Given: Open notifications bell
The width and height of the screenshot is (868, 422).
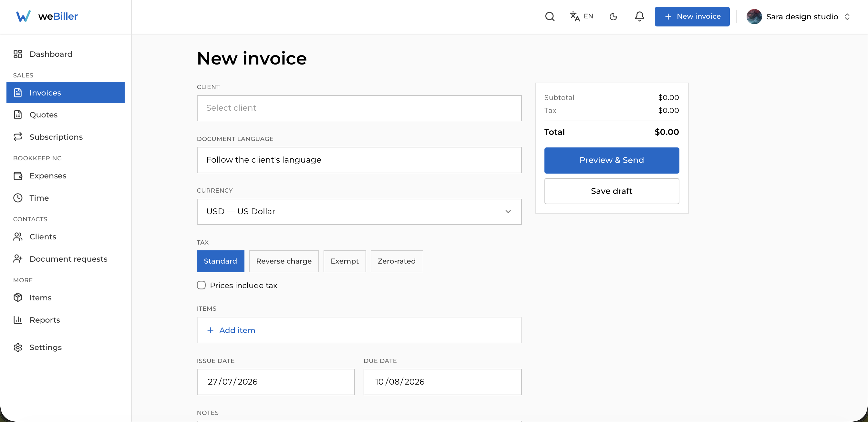Looking at the screenshot, I should (x=639, y=16).
